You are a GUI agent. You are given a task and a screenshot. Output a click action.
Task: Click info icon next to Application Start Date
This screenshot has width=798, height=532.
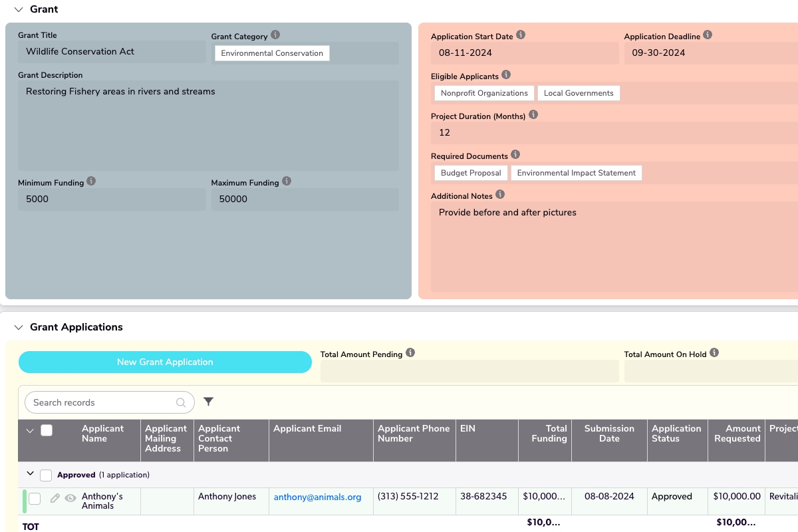coord(521,35)
